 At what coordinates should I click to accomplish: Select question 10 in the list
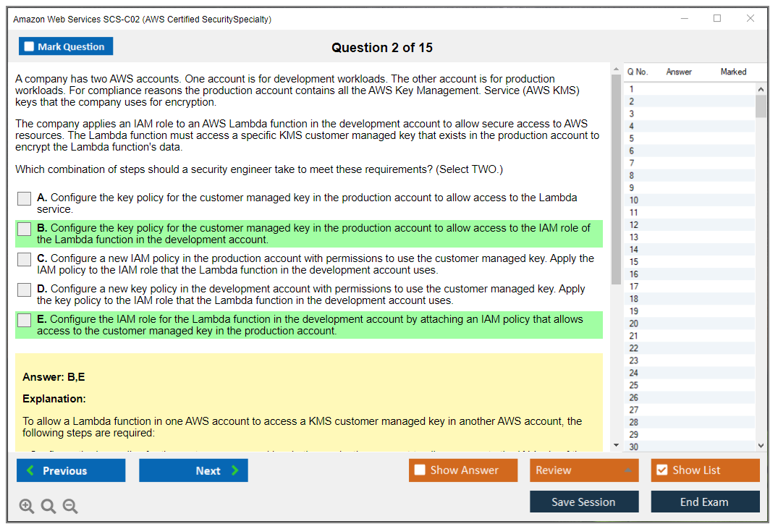pyautogui.click(x=634, y=200)
